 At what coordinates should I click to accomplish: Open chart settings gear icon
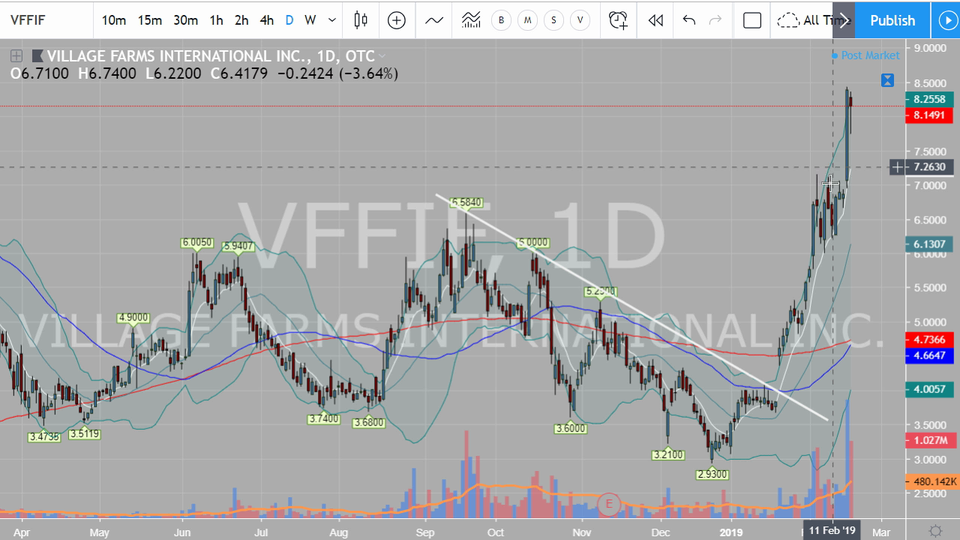pos(935,531)
